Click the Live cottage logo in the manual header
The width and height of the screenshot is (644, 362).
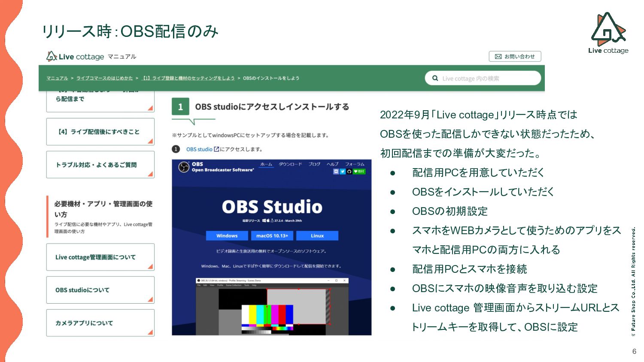[x=75, y=57]
